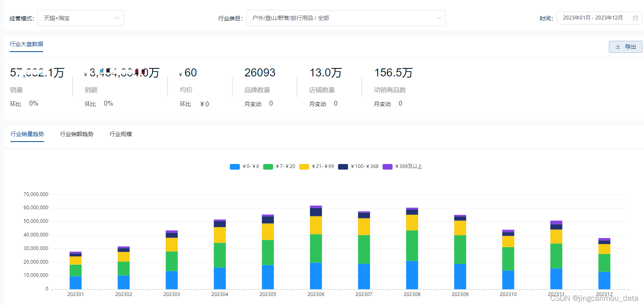Switch to the 行业销额趋势 tab
Viewport: 644px width, 306px height.
(77, 134)
